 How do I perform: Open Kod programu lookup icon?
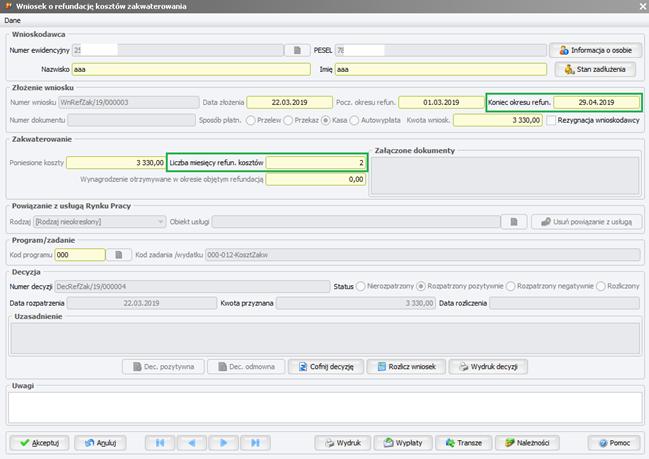119,255
